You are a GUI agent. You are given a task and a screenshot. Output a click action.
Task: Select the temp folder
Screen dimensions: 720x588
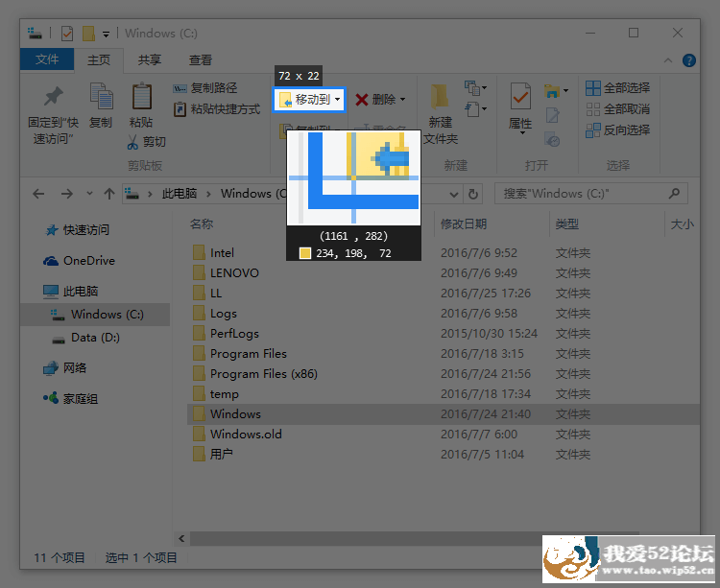(216, 394)
